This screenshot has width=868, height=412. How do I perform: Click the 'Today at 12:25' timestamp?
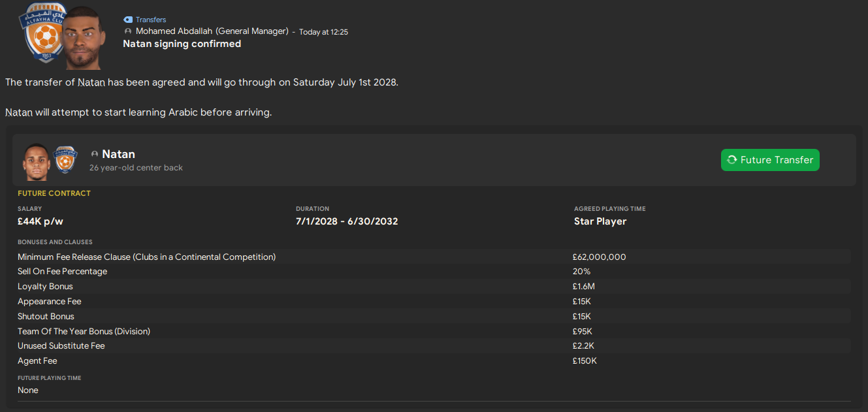[323, 32]
